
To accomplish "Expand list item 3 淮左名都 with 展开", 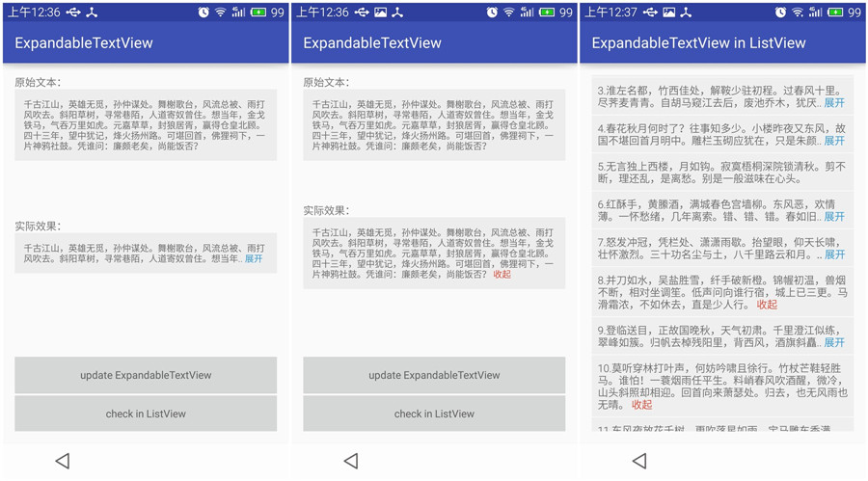I will (834, 103).
